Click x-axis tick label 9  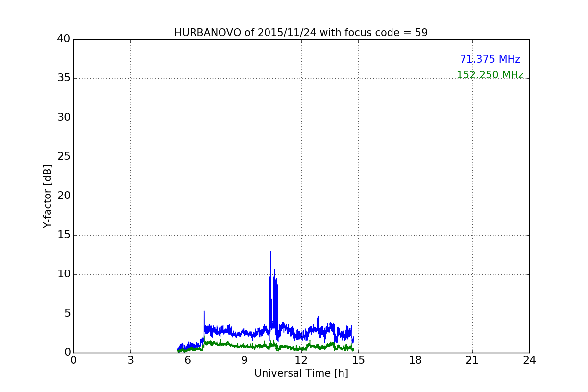(245, 360)
